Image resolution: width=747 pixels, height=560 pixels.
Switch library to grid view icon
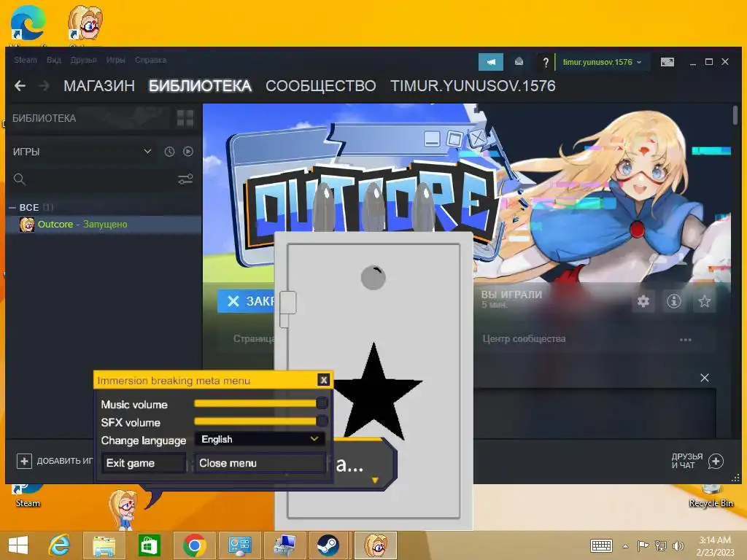click(185, 118)
